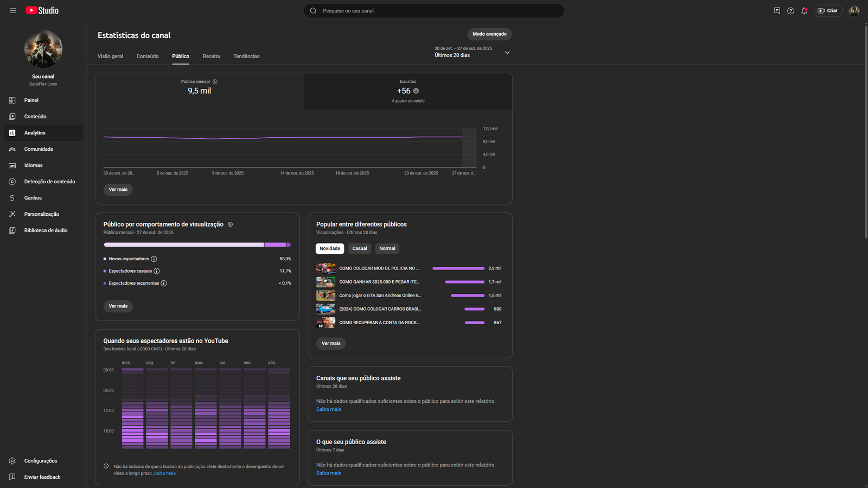Open the account avatar menu
The width and height of the screenshot is (868, 488).
854,11
